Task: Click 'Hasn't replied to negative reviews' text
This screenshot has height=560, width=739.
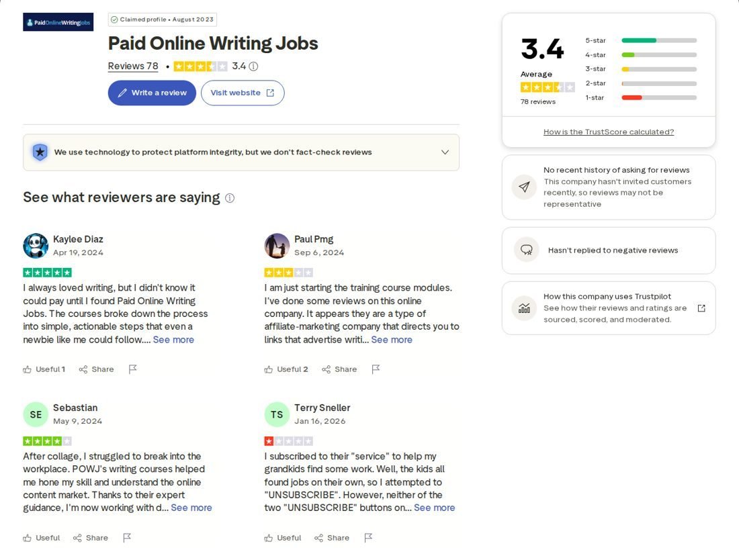Action: [x=613, y=250]
